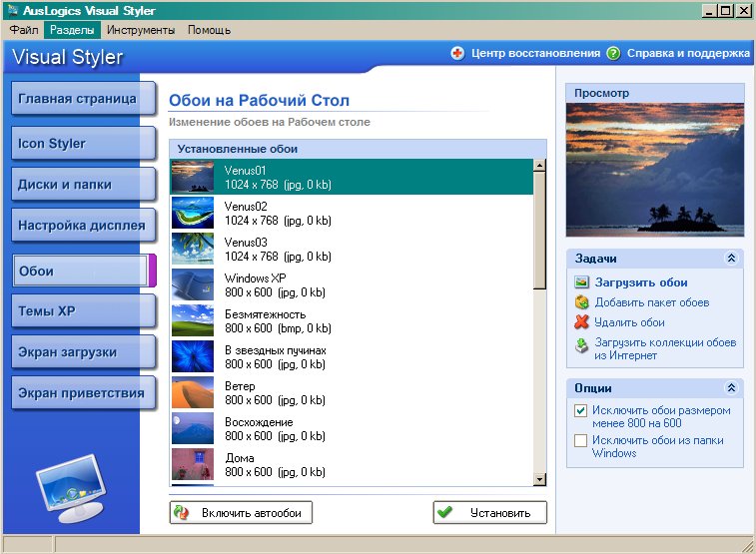Click the icon on Включить автообои button
This screenshot has width=756, height=554.
(x=182, y=512)
